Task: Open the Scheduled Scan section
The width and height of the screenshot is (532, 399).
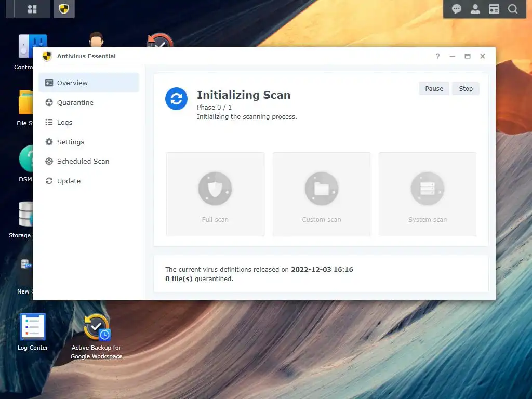Action: (x=88, y=161)
